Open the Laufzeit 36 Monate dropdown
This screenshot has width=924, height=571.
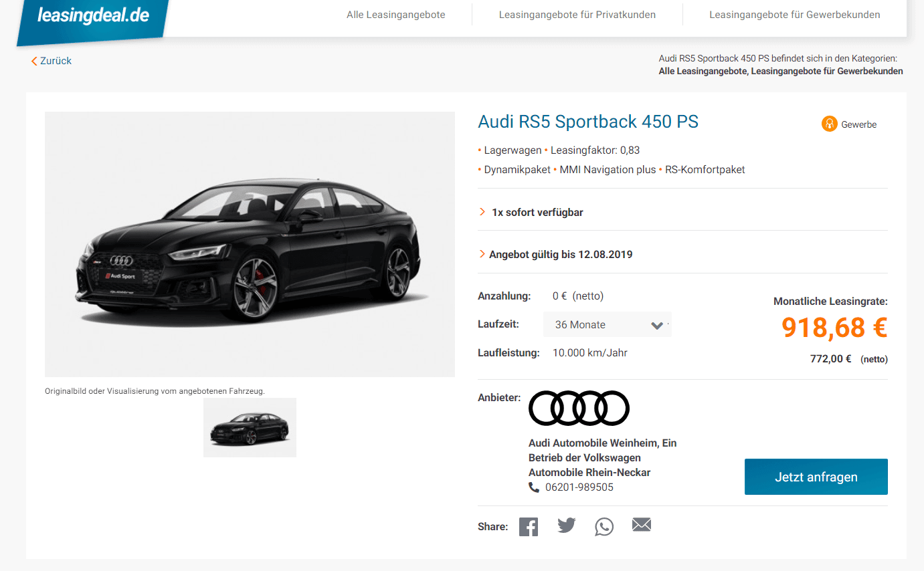coord(607,325)
